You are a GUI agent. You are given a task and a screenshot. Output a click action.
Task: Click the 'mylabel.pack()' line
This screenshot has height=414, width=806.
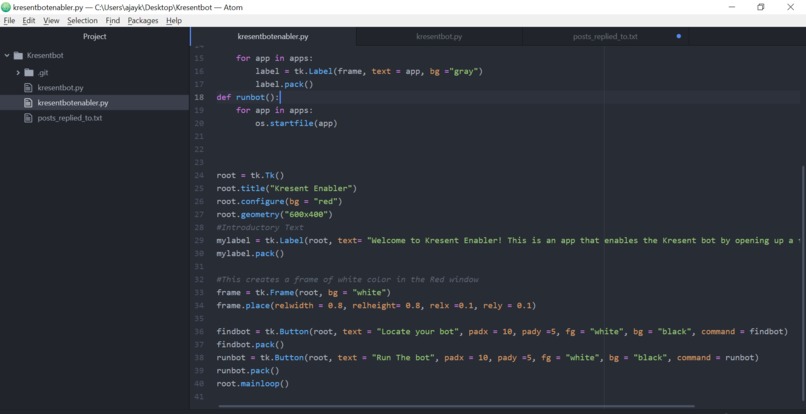[250, 254]
